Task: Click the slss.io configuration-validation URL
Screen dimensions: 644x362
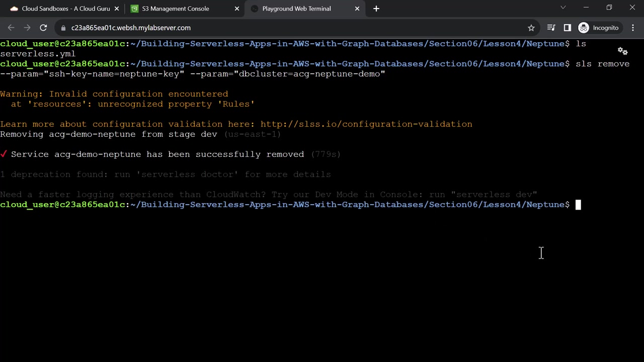Action: point(366,124)
